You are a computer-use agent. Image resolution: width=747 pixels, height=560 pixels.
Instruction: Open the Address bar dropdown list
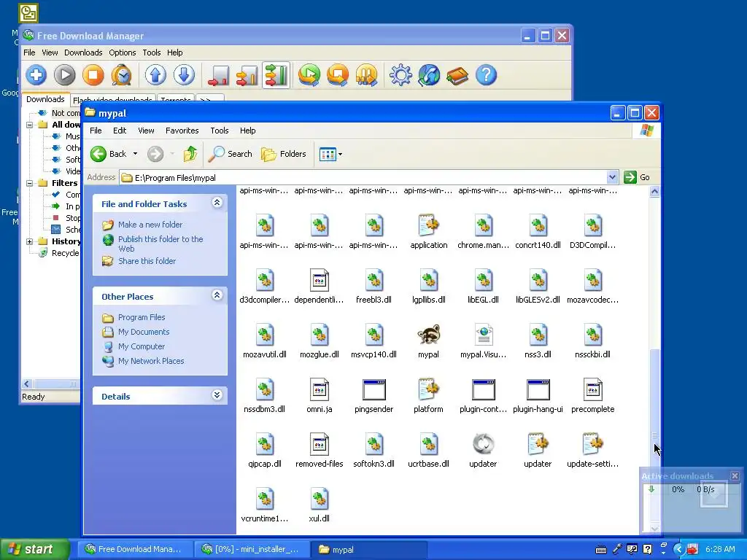point(612,178)
